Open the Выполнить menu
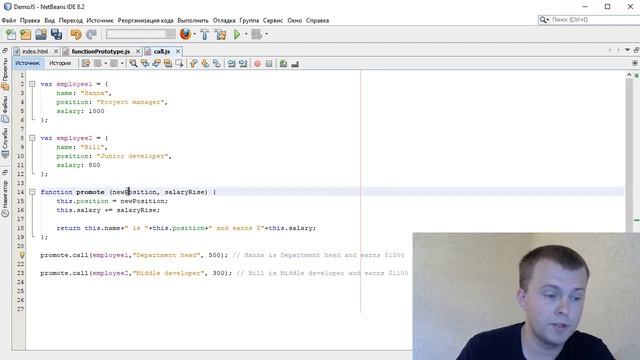 tap(193, 20)
